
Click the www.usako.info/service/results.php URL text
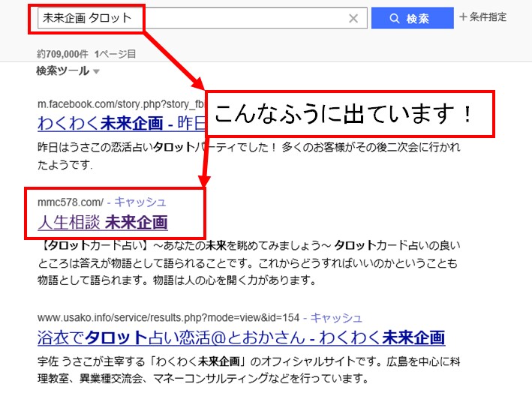coord(168,318)
